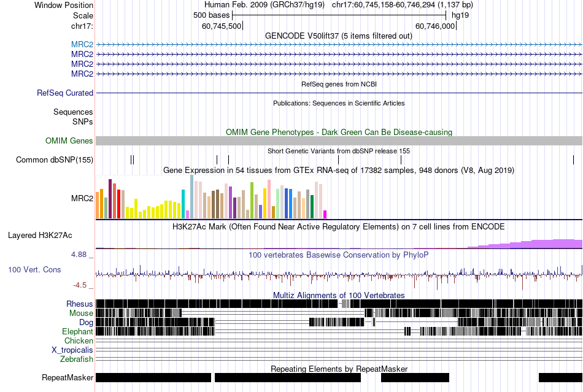Click the Human Feb. 2009 (GRCh37/hg19) text
Image resolution: width=583 pixels, height=392 pixels.
point(264,5)
